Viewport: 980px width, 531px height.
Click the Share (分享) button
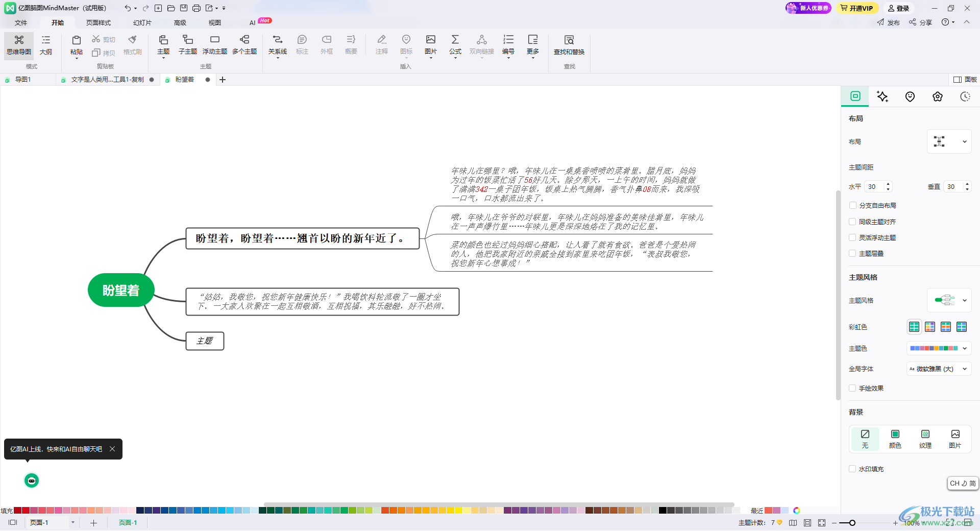(921, 22)
